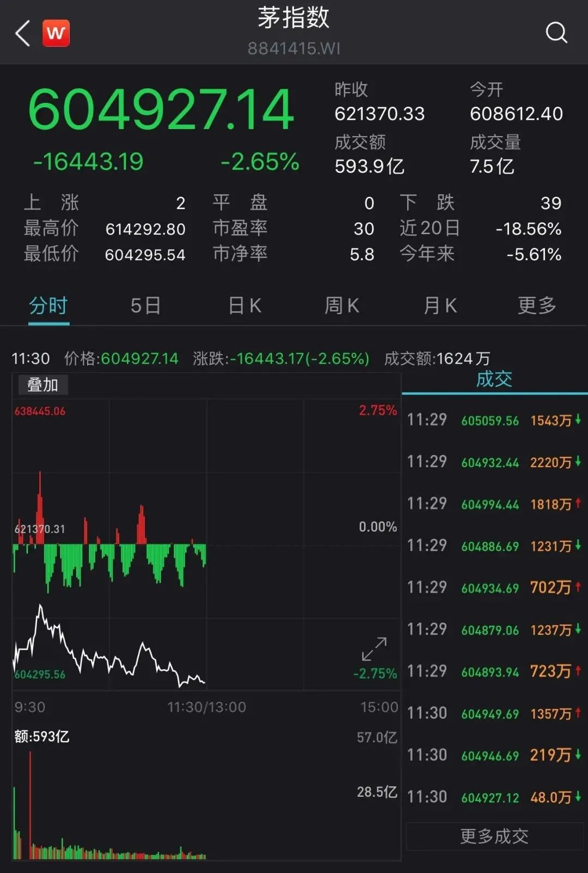Image resolution: width=588 pixels, height=873 pixels.
Task: Tap the -2.75% axis label
Action: pos(375,674)
